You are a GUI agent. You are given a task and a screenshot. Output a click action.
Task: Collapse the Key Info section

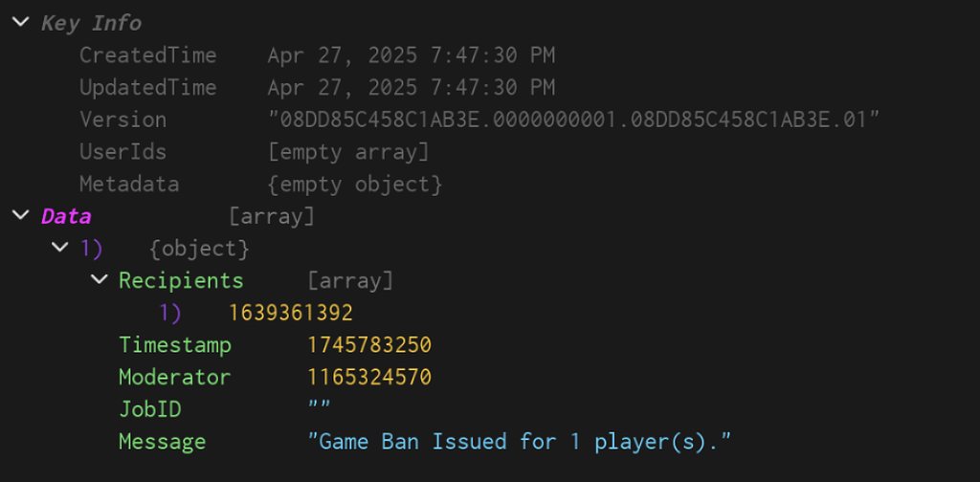click(20, 23)
